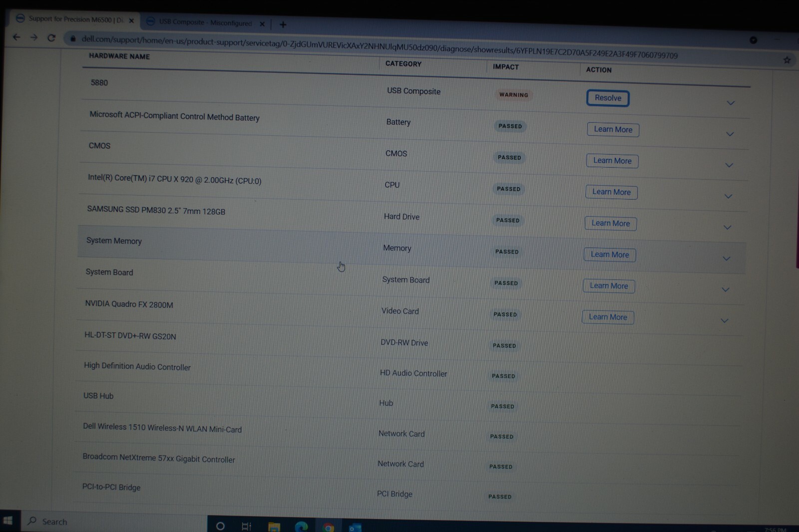Click the browser Forward arrow
The image size is (799, 532).
(34, 37)
